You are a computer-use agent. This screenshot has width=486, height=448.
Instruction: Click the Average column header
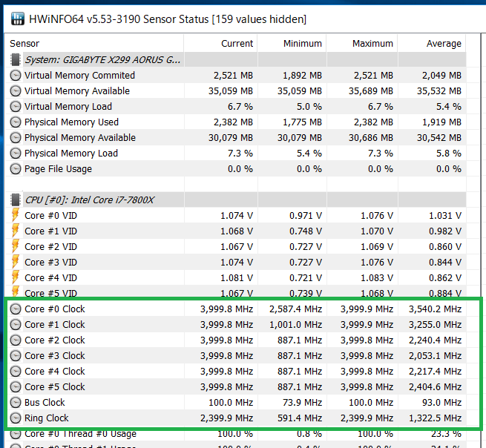point(432,43)
